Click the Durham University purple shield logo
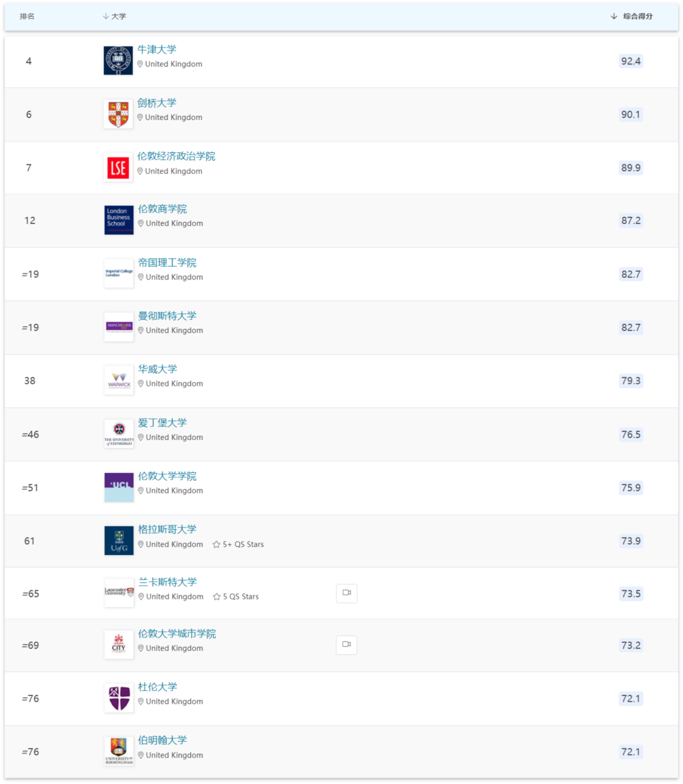Image resolution: width=683 pixels, height=784 pixels. (x=119, y=698)
